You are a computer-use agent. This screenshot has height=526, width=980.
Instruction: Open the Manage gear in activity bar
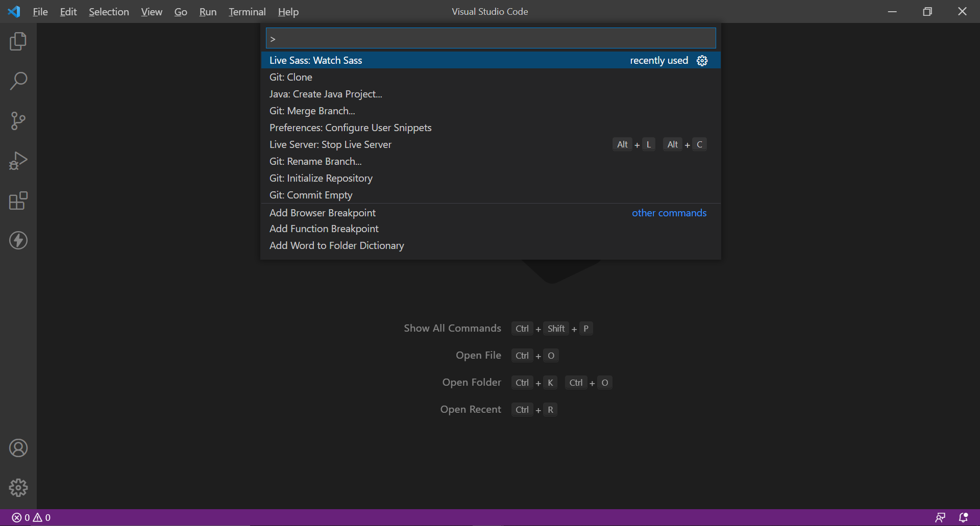(18, 488)
